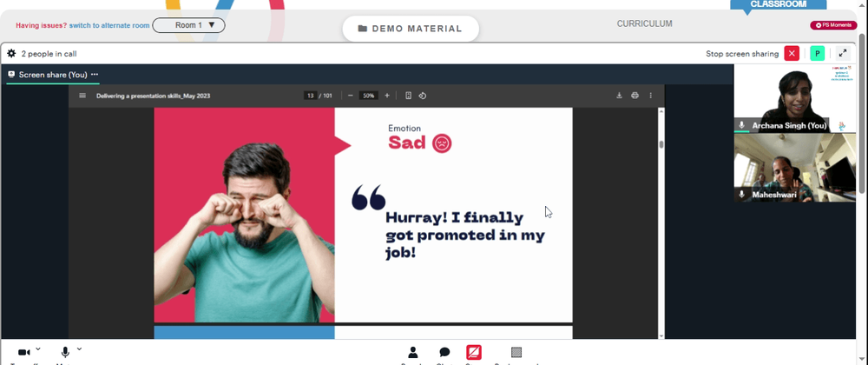868x365 pixels.
Task: Rotate the PDF document
Action: (423, 96)
